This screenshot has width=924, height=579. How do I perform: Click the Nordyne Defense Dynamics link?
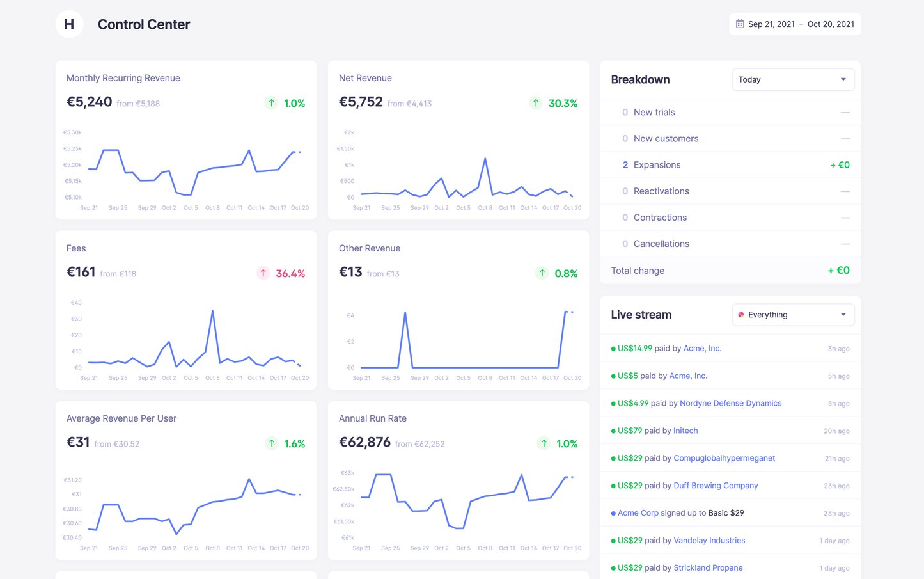pos(730,403)
